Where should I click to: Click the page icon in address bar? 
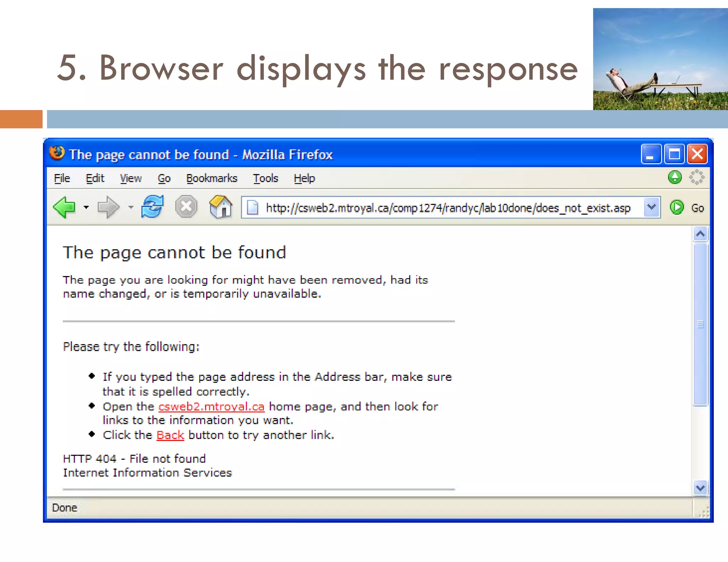[x=252, y=207]
